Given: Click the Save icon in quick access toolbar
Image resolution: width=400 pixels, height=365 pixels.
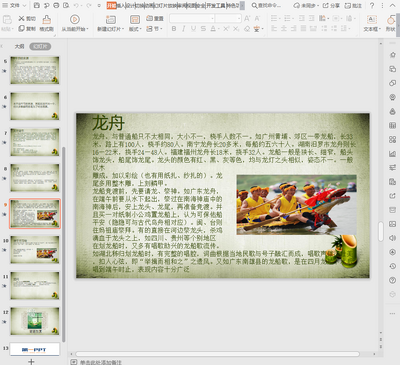Looking at the screenshot, I should click(x=37, y=5).
